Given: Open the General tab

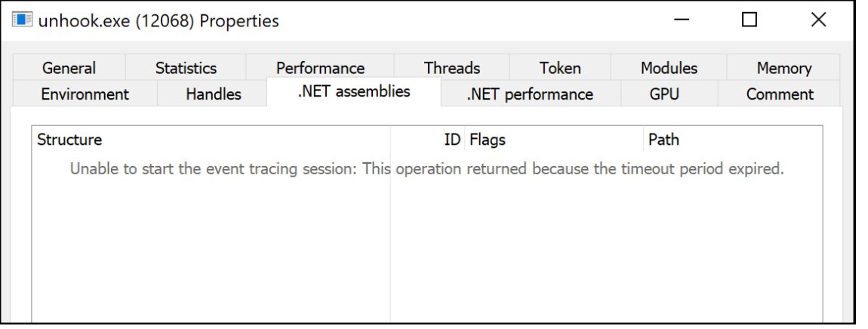Looking at the screenshot, I should click(x=69, y=68).
